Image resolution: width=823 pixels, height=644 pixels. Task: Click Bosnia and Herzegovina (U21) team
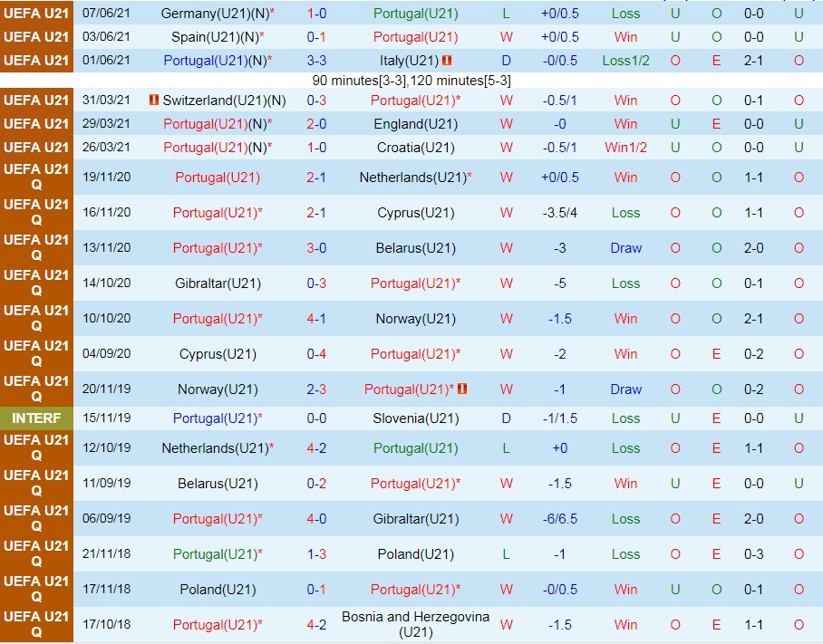(416, 625)
